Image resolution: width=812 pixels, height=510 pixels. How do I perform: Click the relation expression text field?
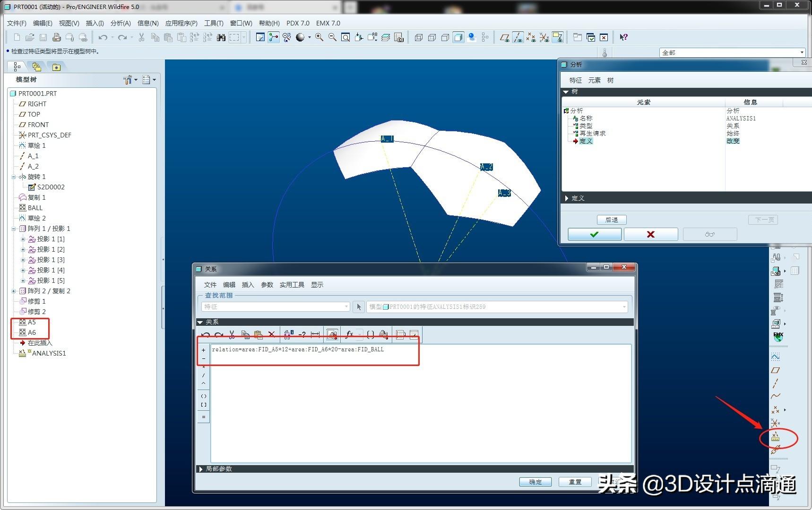pos(421,403)
